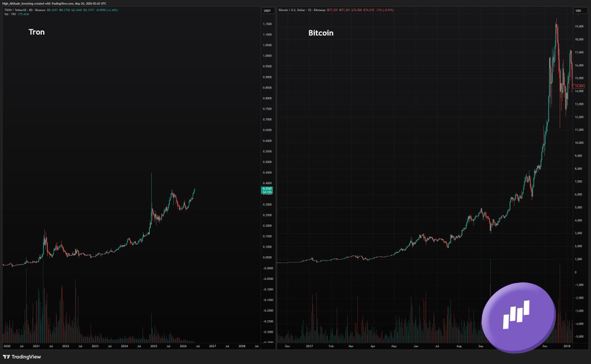The width and height of the screenshot is (591, 364).
Task: Click the 0.5000 level on Tron price scale
Action: pyautogui.click(x=267, y=162)
